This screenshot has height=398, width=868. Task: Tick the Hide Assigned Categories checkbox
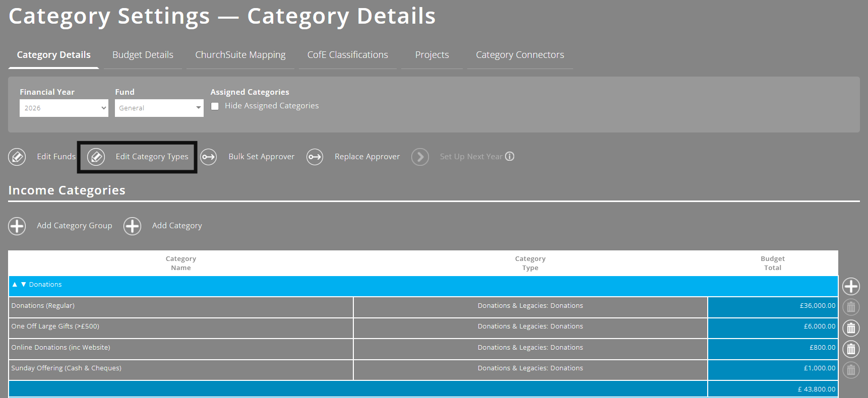(215, 106)
